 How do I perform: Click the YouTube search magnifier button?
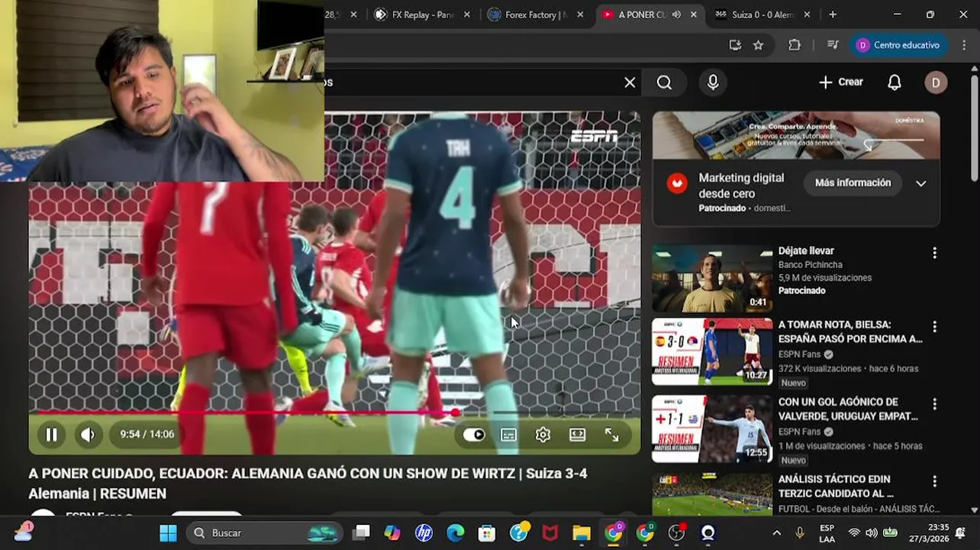(665, 82)
